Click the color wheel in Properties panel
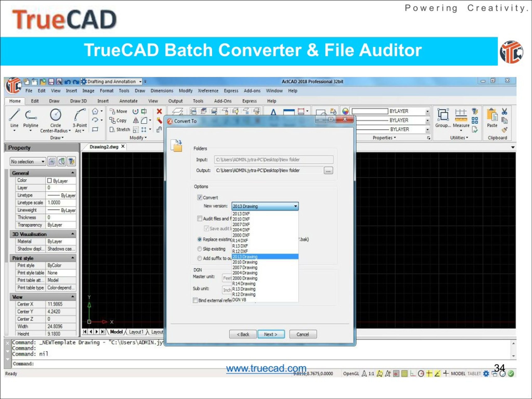The image size is (532, 399). [x=345, y=111]
